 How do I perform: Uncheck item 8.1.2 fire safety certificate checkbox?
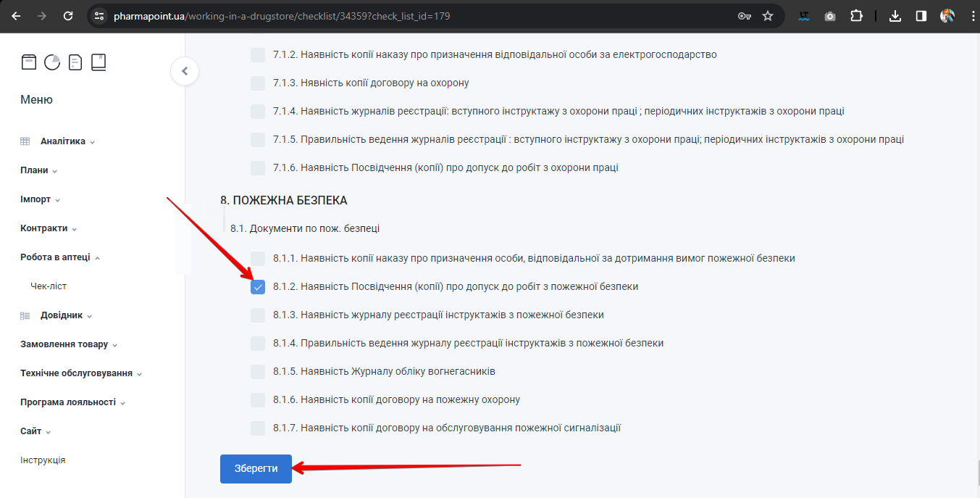(x=258, y=287)
